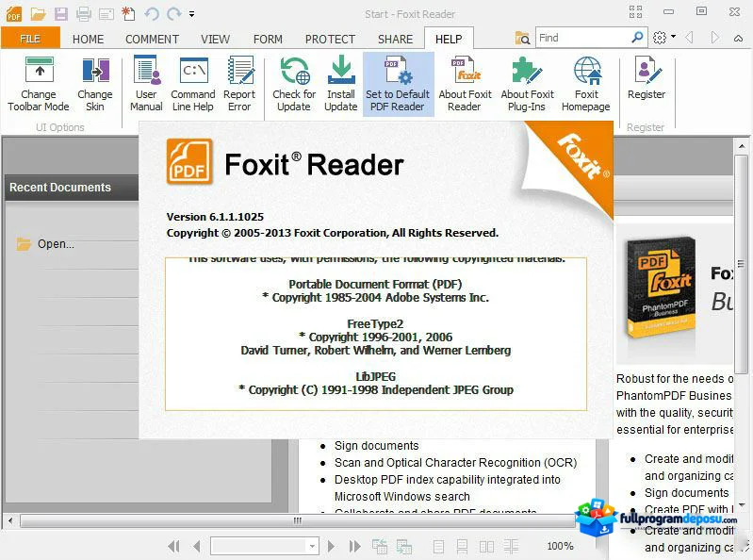Click the horizontal scrollbar thumb
Image resolution: width=753 pixels, height=560 pixels.
click(x=298, y=520)
